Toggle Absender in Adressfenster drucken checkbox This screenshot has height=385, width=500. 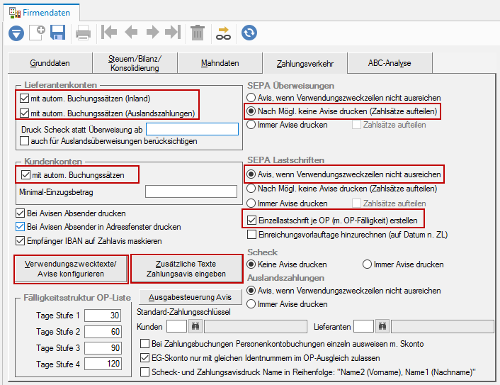(x=20, y=227)
